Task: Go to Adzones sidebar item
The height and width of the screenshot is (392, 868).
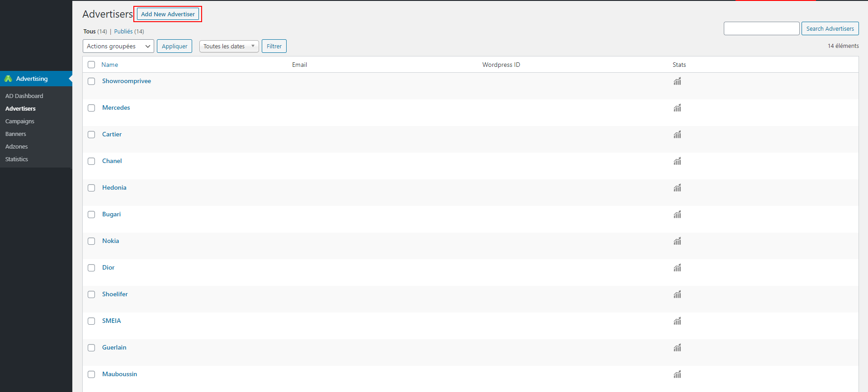Action: (x=17, y=146)
